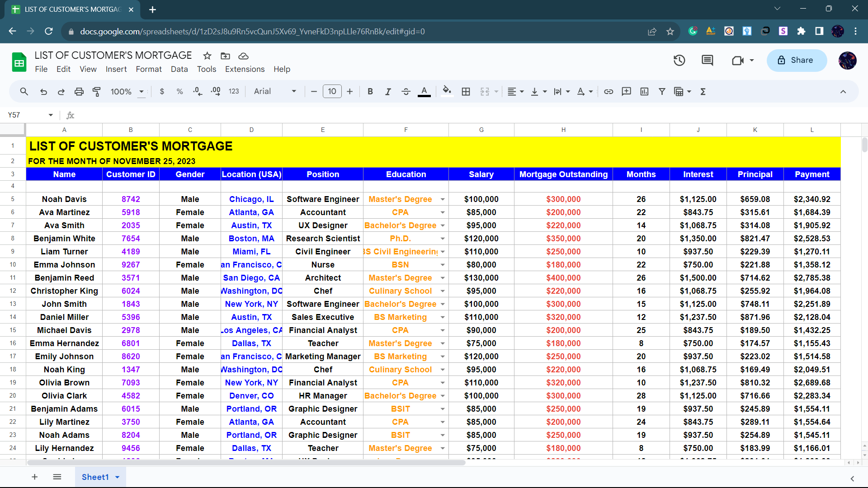Expand Noah Davis education dropdown

(443, 199)
